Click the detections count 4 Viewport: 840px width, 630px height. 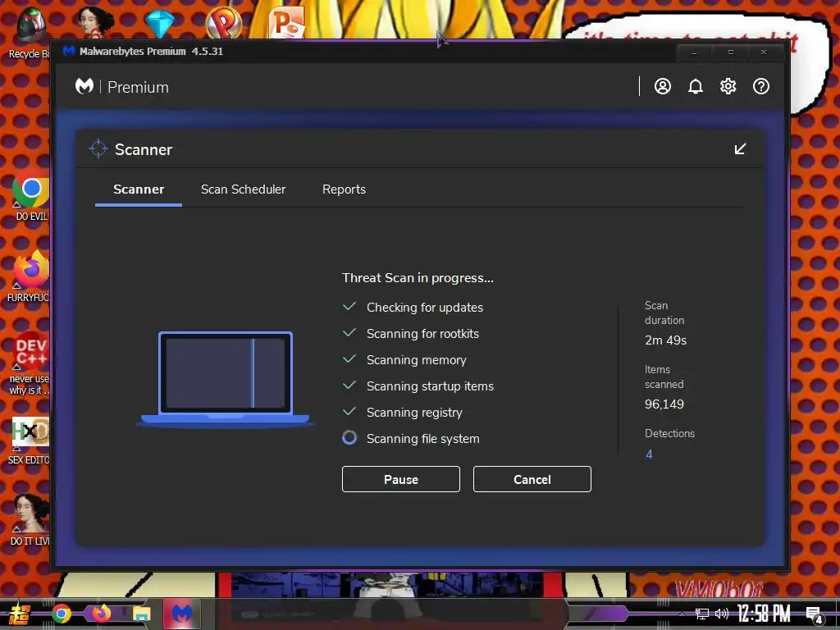click(650, 454)
